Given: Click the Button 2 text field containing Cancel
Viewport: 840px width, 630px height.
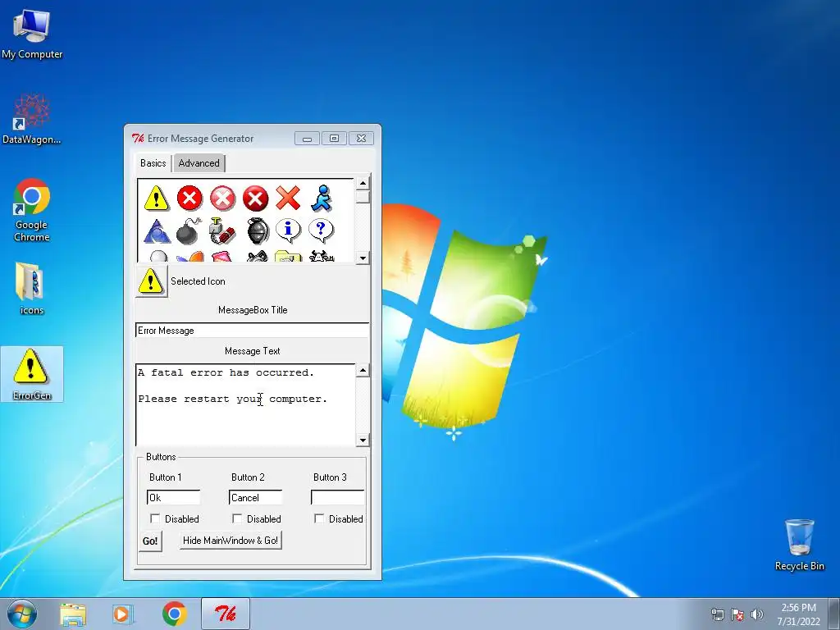Looking at the screenshot, I should (x=256, y=498).
